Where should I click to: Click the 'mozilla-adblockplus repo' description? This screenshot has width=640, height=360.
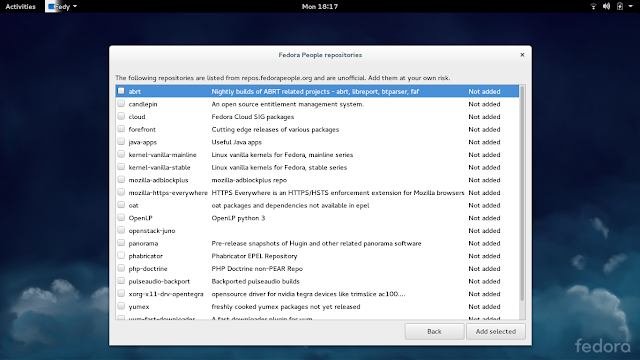pos(249,180)
